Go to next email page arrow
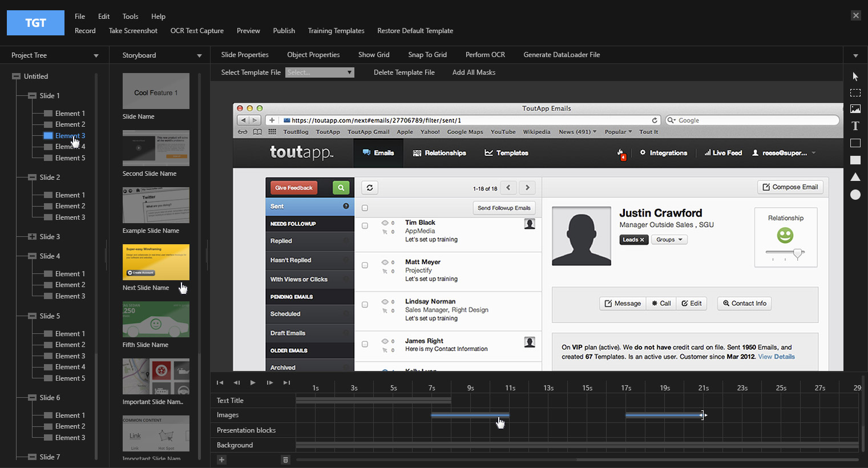Screen dimensions: 868x468 tap(527, 187)
